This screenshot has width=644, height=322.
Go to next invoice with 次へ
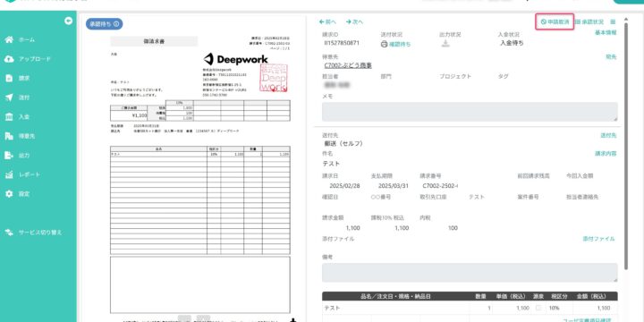click(x=354, y=21)
